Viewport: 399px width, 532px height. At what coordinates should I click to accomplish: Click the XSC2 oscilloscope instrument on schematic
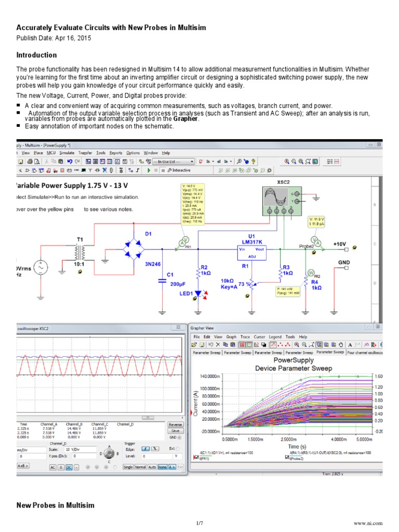click(282, 201)
